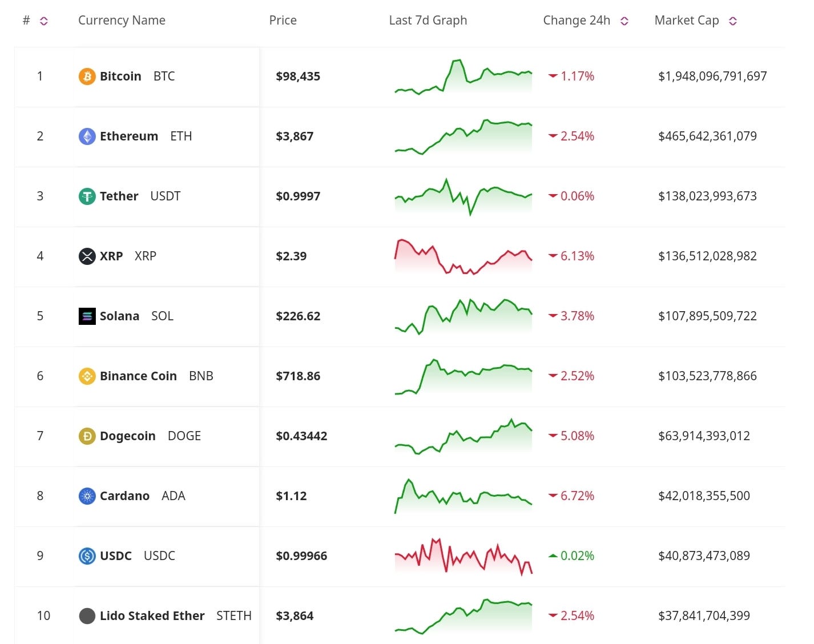Click the Ethereum price $3,867
Viewport: 814px width, 644px height.
pyautogui.click(x=295, y=136)
